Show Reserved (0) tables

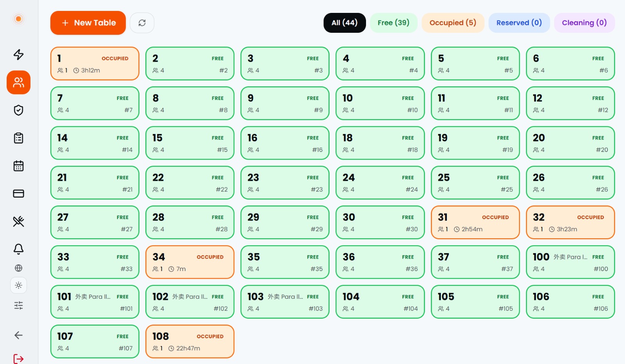[519, 23]
